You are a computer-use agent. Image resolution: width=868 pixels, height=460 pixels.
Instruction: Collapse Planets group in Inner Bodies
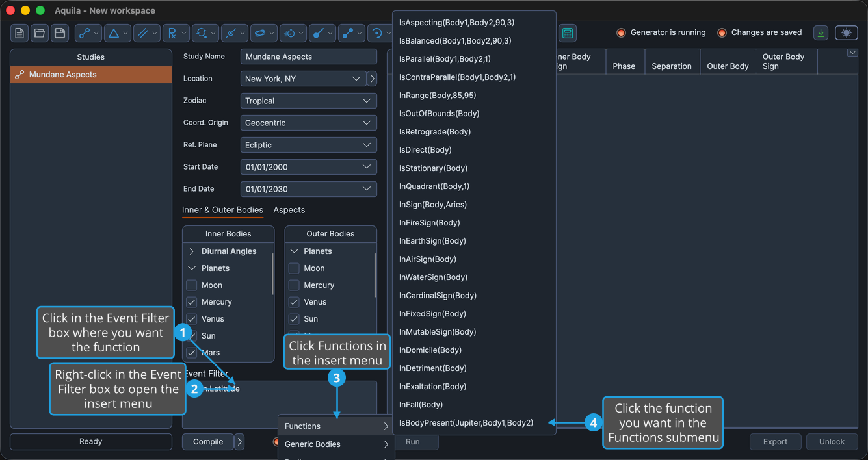click(x=191, y=268)
